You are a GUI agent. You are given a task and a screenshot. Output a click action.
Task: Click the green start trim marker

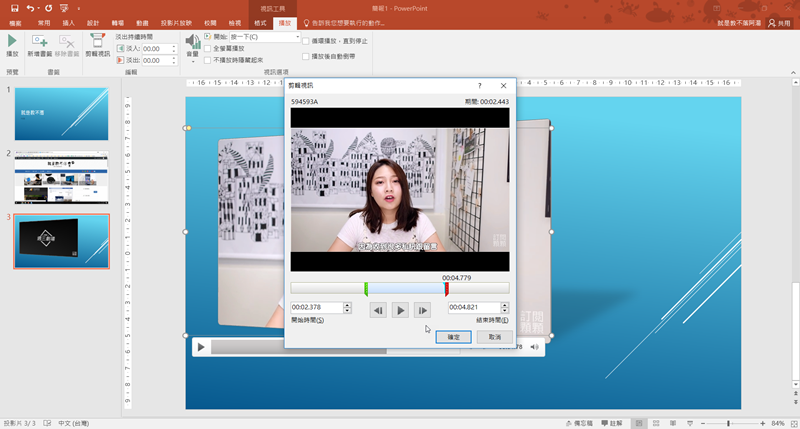366,288
